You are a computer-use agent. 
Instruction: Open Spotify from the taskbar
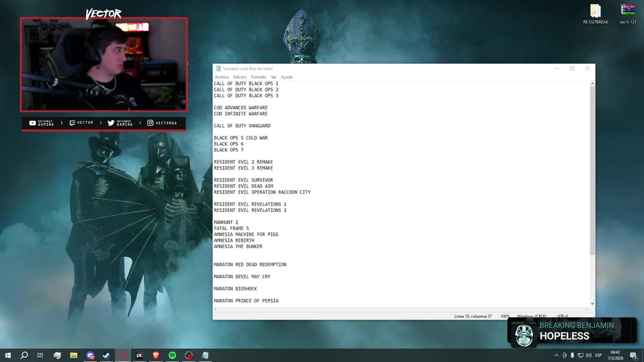click(172, 355)
